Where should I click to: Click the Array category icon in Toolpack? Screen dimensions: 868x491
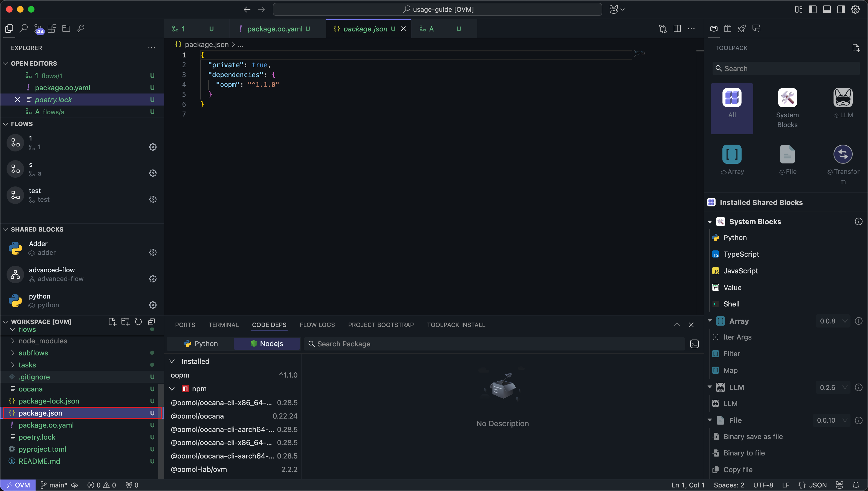coord(732,154)
